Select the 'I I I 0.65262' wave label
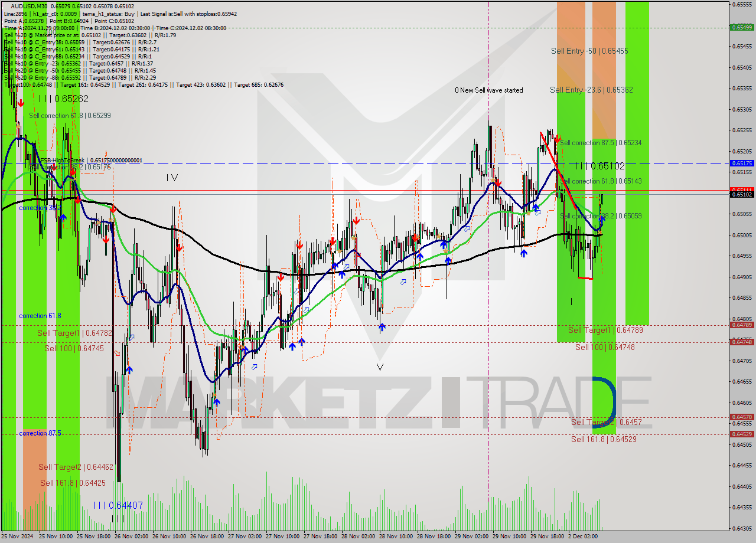756x543 pixels. coord(63,99)
